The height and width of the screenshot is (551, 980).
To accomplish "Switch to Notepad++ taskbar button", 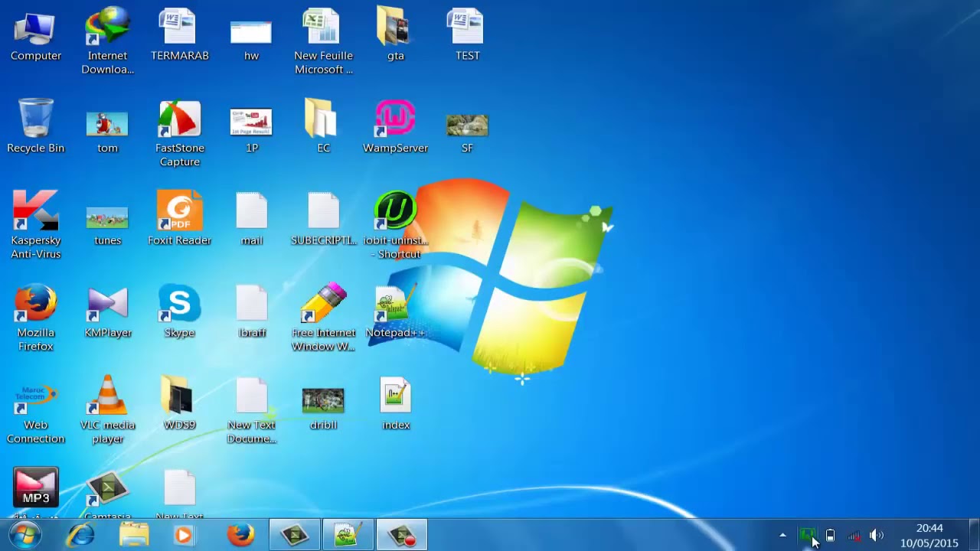I will tap(348, 535).
